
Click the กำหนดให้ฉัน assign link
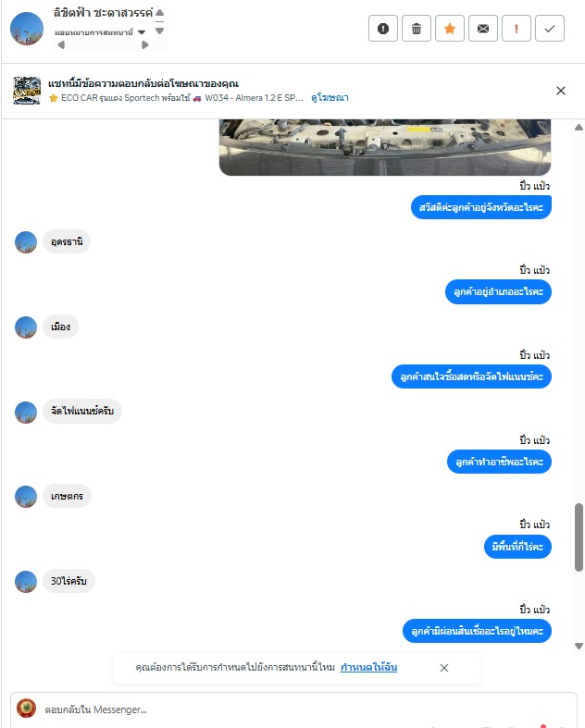tap(368, 667)
